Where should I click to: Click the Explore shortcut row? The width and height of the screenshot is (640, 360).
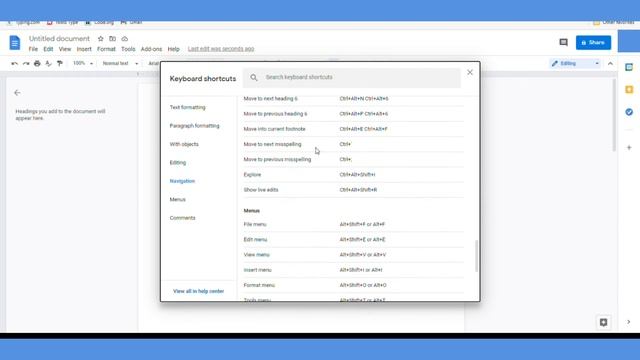click(x=353, y=175)
